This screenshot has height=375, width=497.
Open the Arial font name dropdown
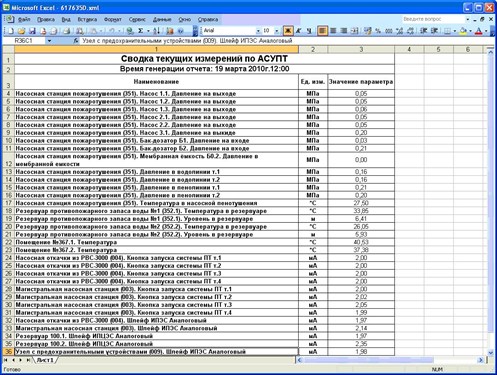pyautogui.click(x=258, y=31)
